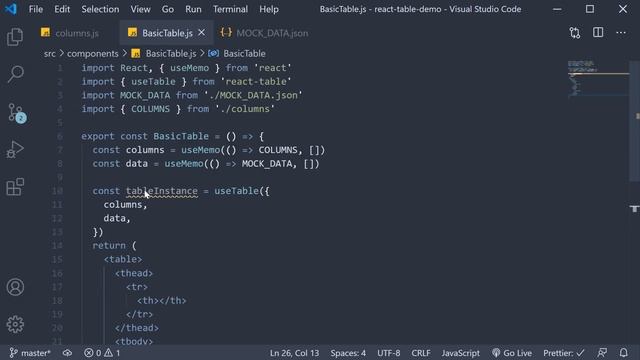Click useTable call on line 10
Viewport: 640px width, 360px height.
(236, 191)
